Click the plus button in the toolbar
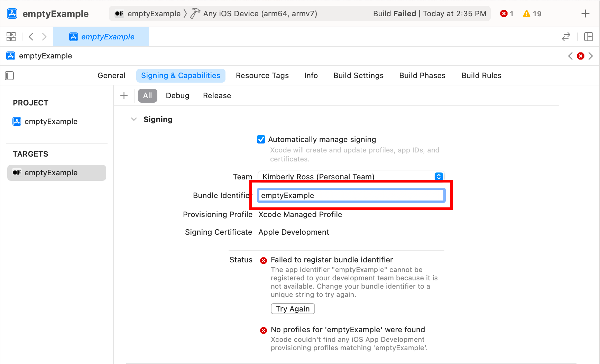Viewport: 600px width, 364px height. (x=585, y=14)
